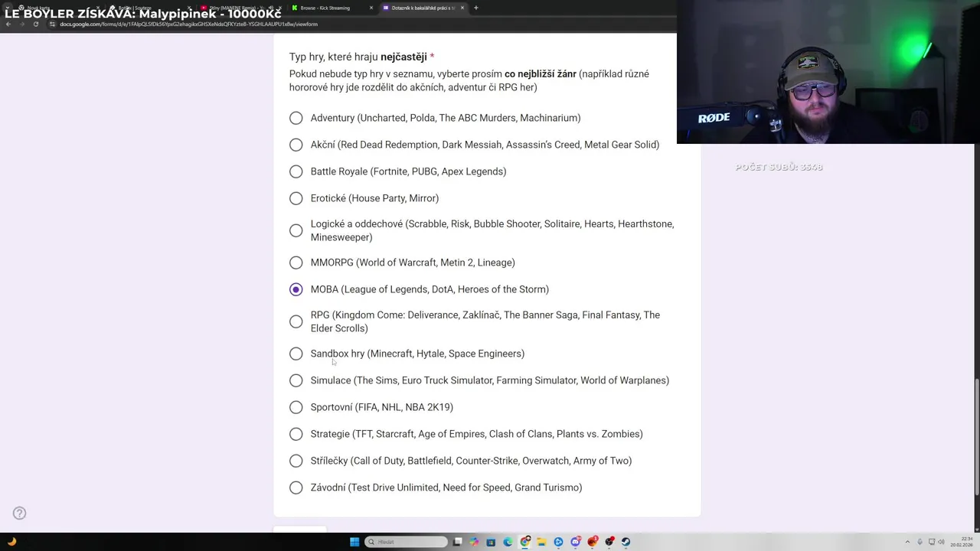Viewport: 980px width, 551px height.
Task: Click the selected MOBA radio button
Action: [x=296, y=289]
